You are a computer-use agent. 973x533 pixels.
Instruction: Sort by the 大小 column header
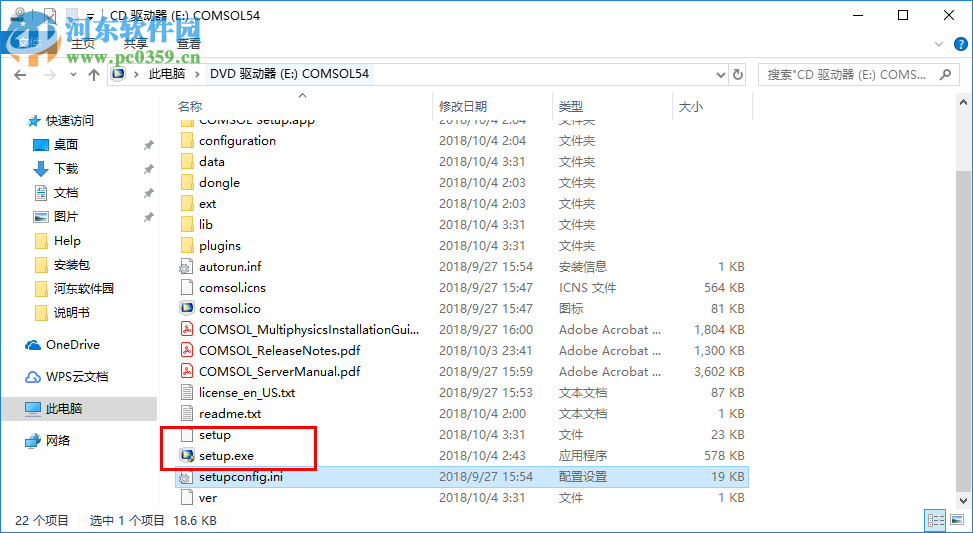[691, 107]
